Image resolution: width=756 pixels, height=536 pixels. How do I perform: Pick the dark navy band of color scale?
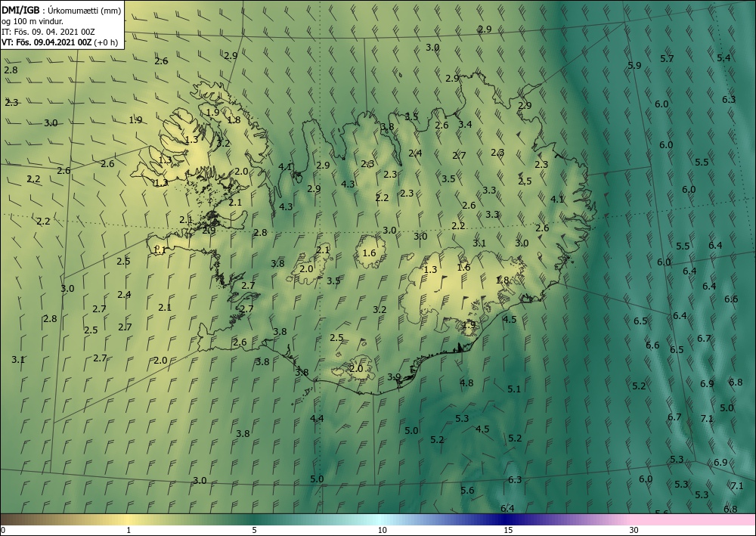[x=507, y=519]
